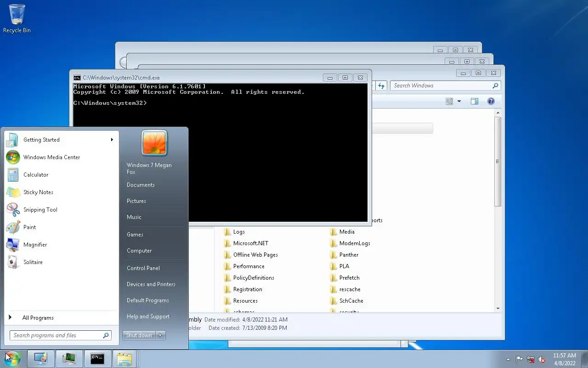Open the Calculator app
This screenshot has height=368, width=588.
tap(61, 175)
